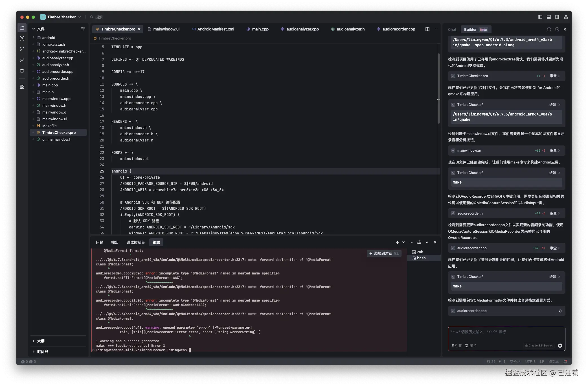Open the Explorer file panel in the sidebar
This screenshot has width=588, height=386.
(x=22, y=28)
